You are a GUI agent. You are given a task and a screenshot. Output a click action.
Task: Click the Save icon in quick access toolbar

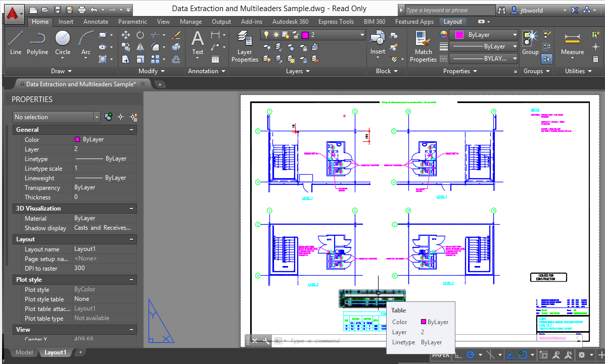58,10
